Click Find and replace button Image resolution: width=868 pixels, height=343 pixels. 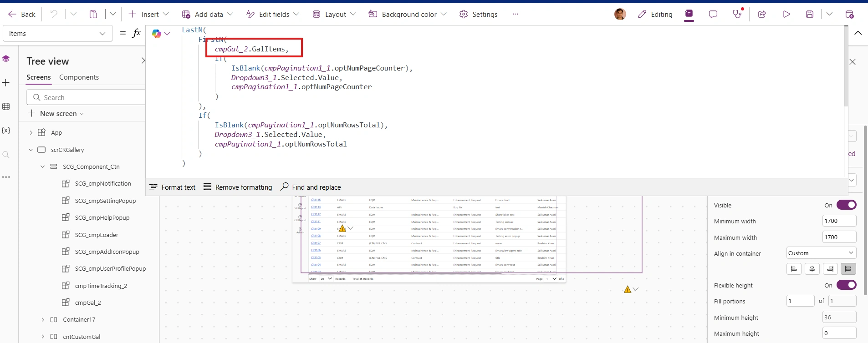311,187
